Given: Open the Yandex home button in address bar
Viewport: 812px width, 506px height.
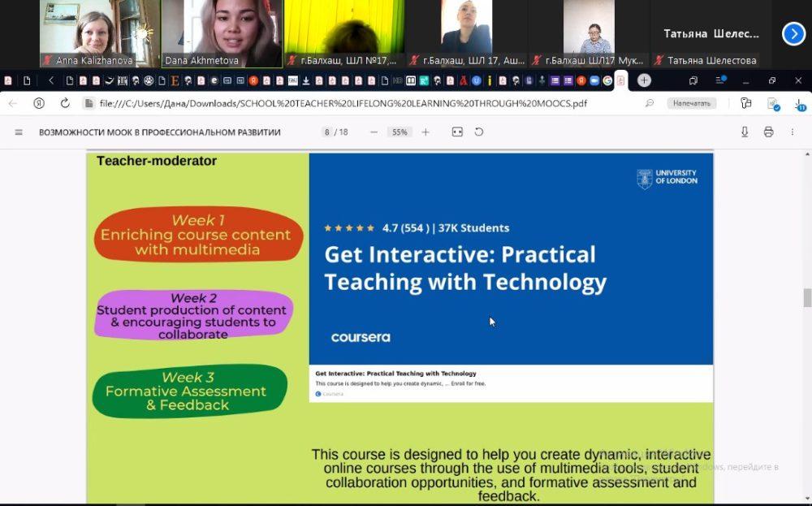Looking at the screenshot, I should coord(39,103).
